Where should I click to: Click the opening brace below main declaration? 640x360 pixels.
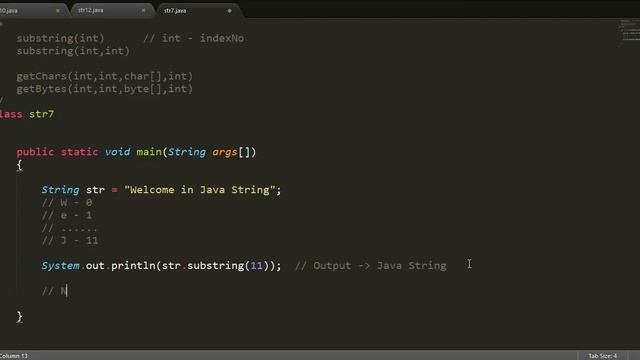[x=20, y=165]
